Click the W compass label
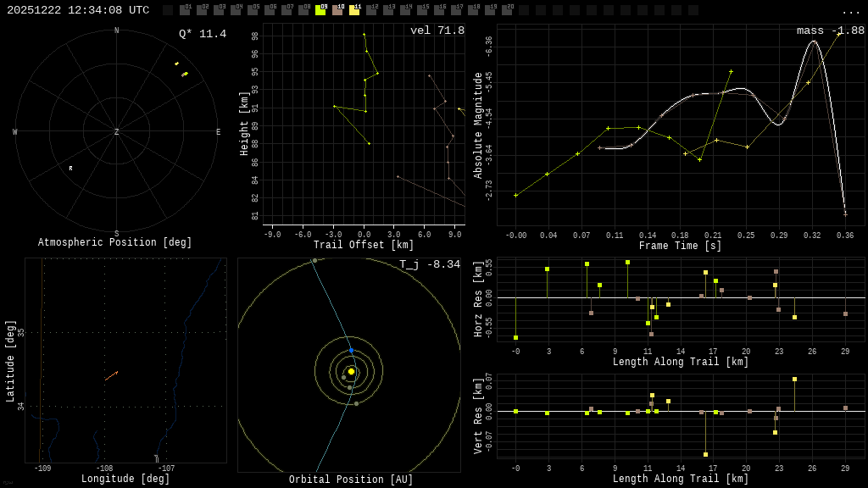 click(15, 131)
